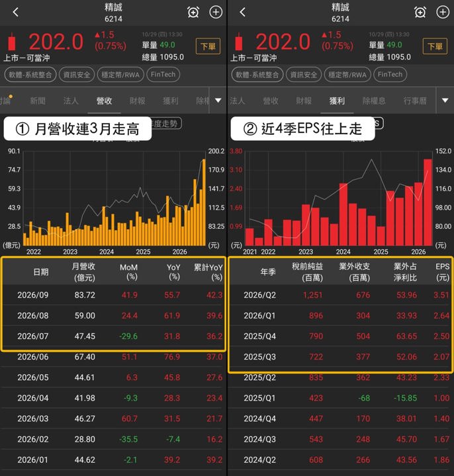The image size is (454, 476).
Task: Tap the monthly revenue bar chart
Action: pyautogui.click(x=114, y=198)
